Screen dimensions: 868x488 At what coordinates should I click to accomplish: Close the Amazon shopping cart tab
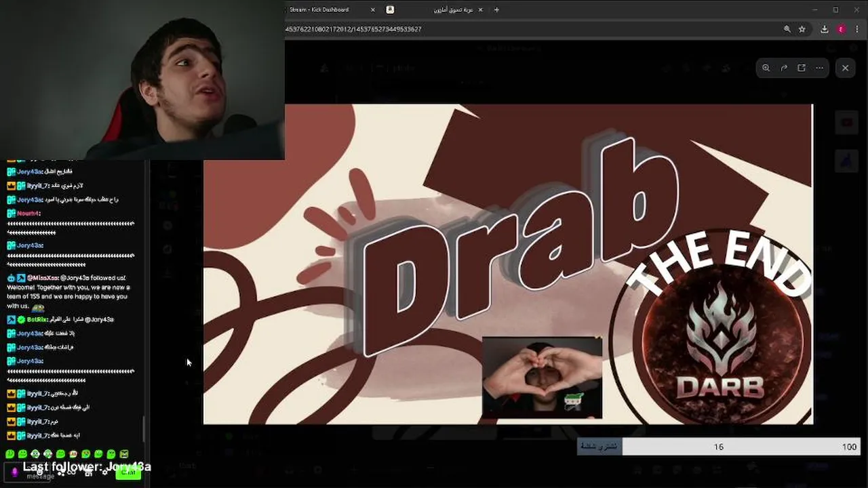point(481,9)
